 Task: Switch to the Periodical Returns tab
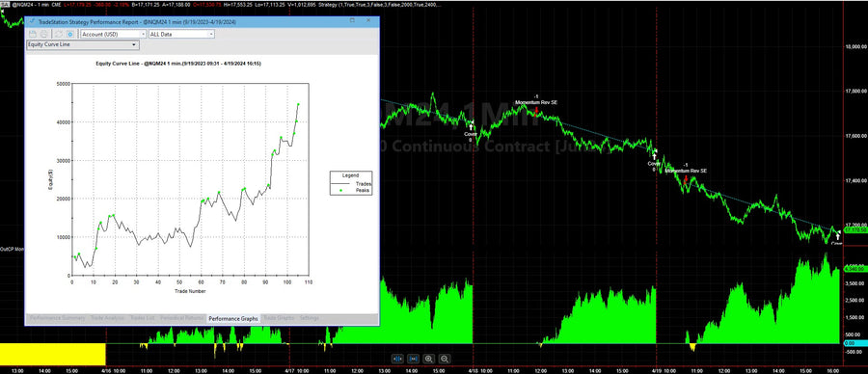point(182,319)
